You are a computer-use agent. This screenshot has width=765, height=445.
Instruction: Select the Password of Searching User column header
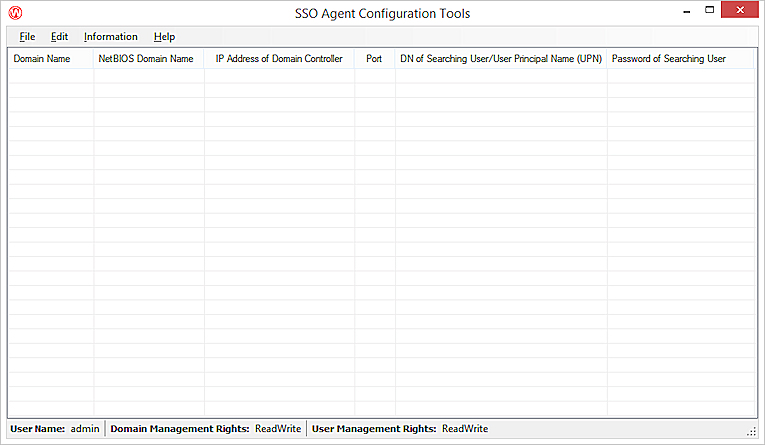668,59
